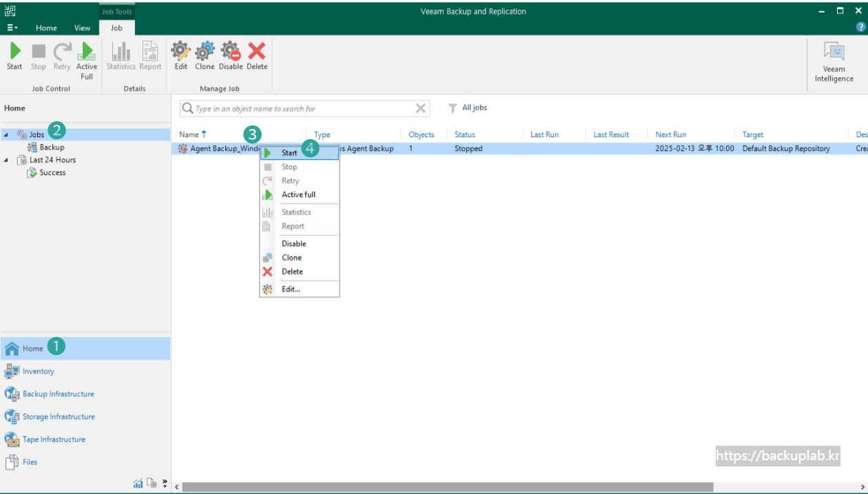Click the Disable job ribbon icon

[x=231, y=56]
